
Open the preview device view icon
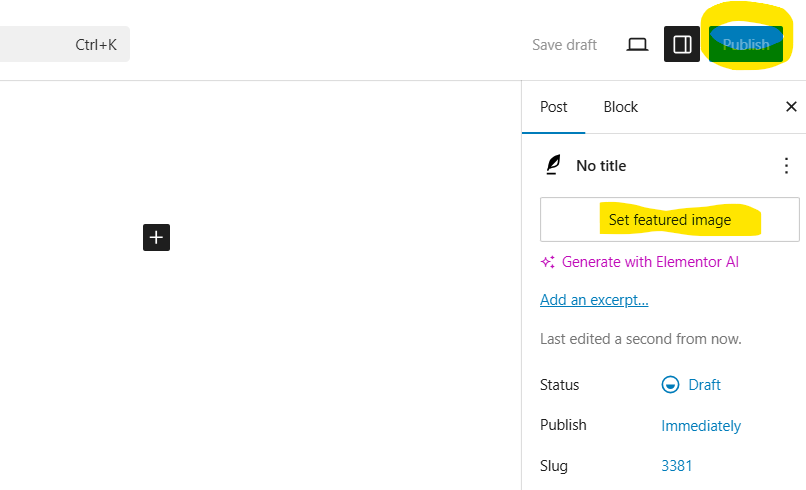tap(637, 44)
